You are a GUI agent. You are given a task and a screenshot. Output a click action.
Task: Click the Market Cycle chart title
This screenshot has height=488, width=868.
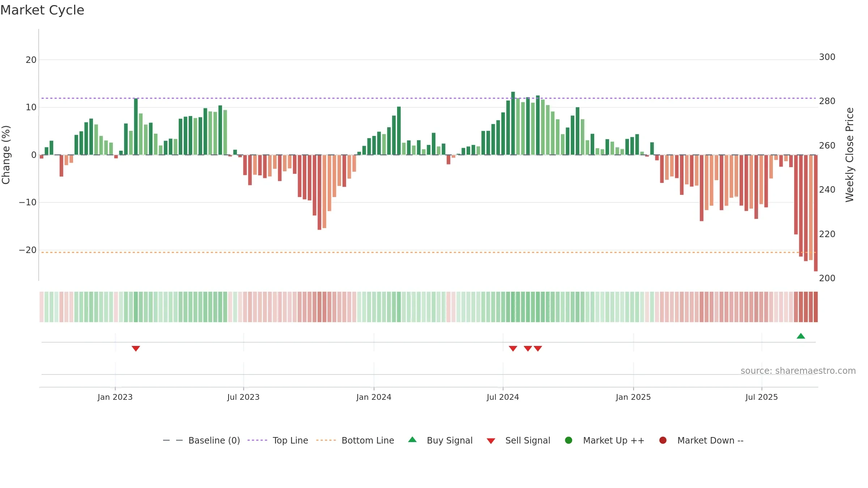(42, 10)
